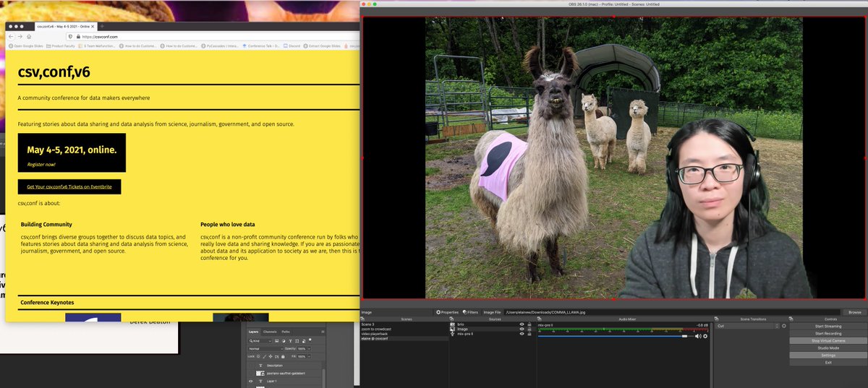Select the Layers tab in Photoshop
The width and height of the screenshot is (868, 388).
click(253, 332)
